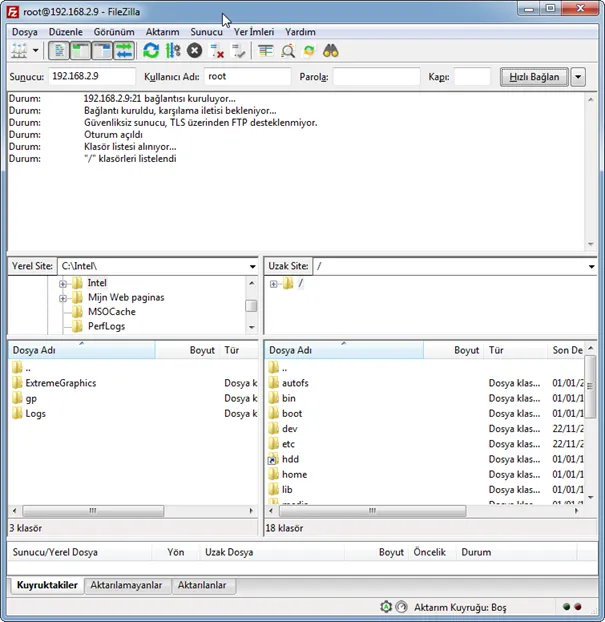Image resolution: width=605 pixels, height=622 pixels.
Task: Toggle directory comparison
Action: coord(288,51)
